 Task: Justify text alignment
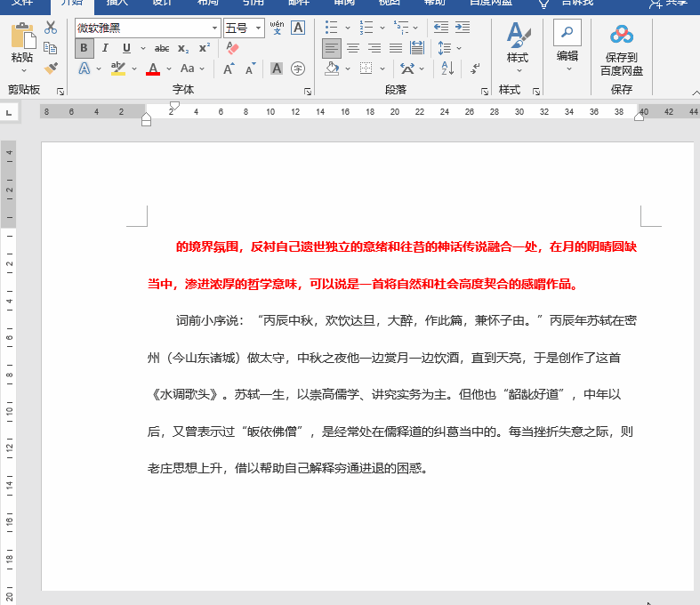(396, 48)
